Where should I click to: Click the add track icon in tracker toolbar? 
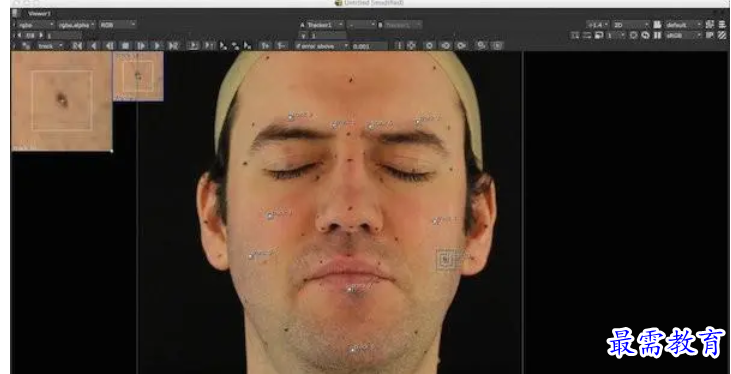(26, 46)
